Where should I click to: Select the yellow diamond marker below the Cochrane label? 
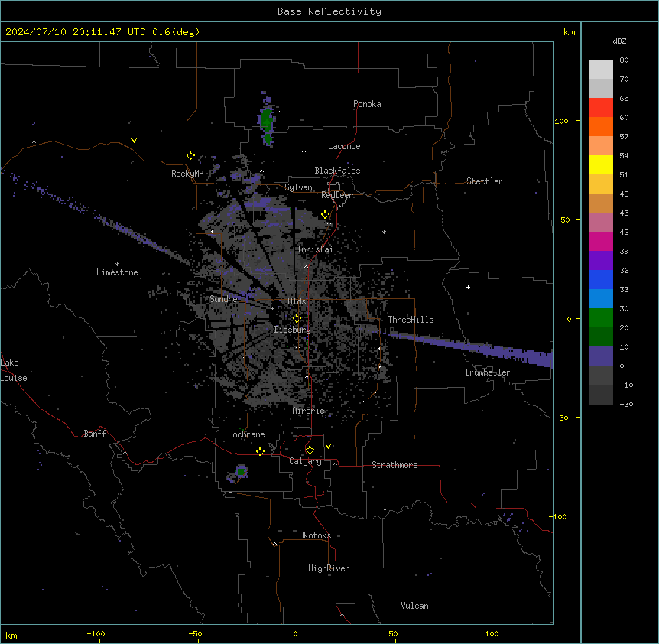click(x=260, y=451)
